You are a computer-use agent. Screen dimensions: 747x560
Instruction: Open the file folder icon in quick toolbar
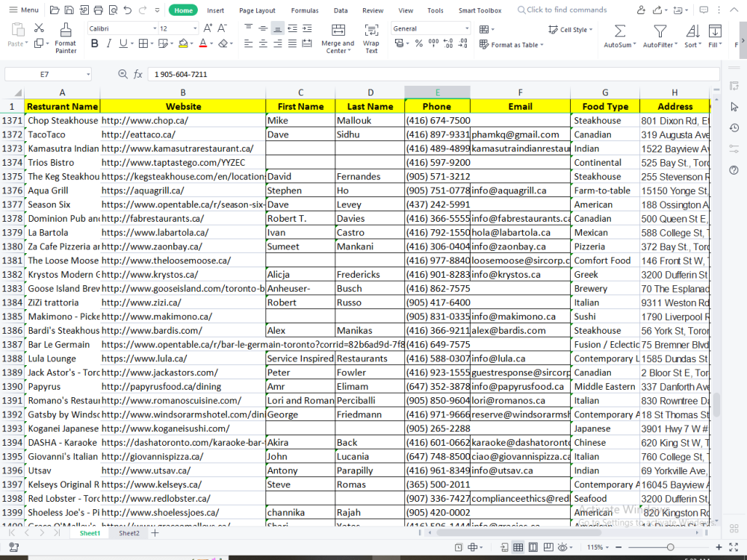point(55,10)
